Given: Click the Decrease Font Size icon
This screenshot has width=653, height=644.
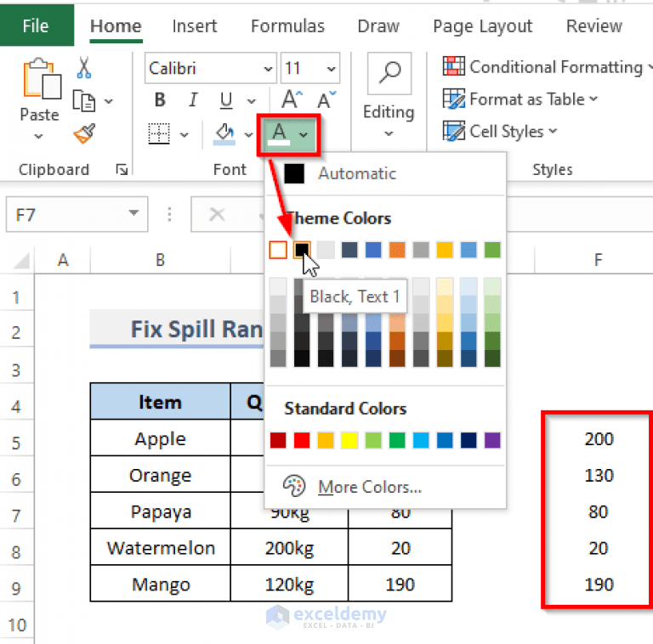Looking at the screenshot, I should pyautogui.click(x=326, y=99).
